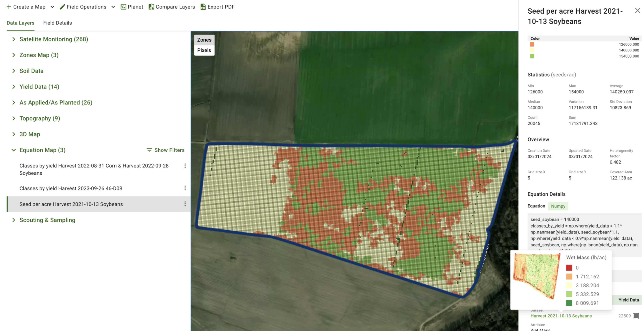Select the Numpy equation type chip
Screen dimensions: 644x331
(558, 206)
